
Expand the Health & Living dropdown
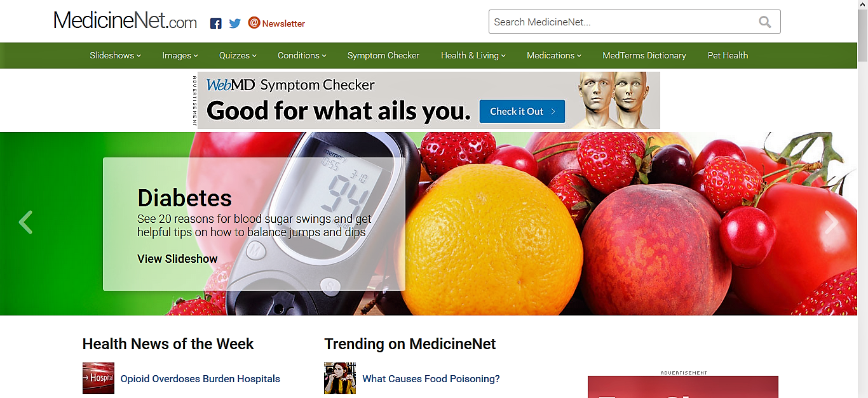pos(473,55)
